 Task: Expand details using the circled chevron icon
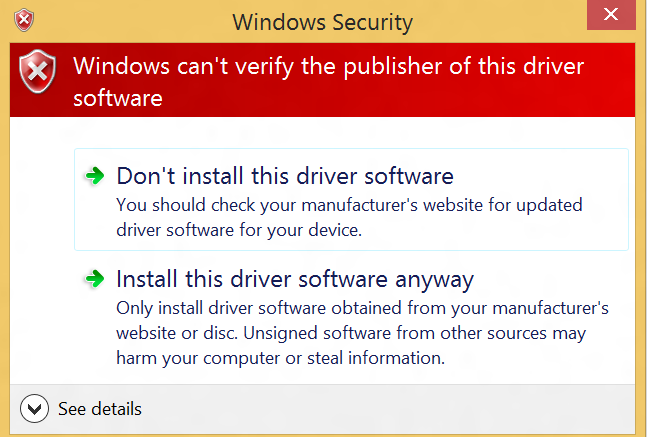tap(34, 409)
